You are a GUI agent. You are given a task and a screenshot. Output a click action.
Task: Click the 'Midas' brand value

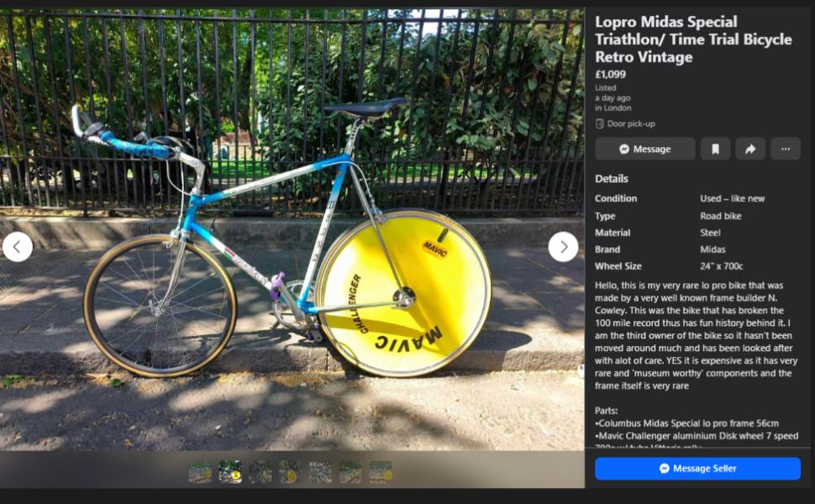[712, 249]
